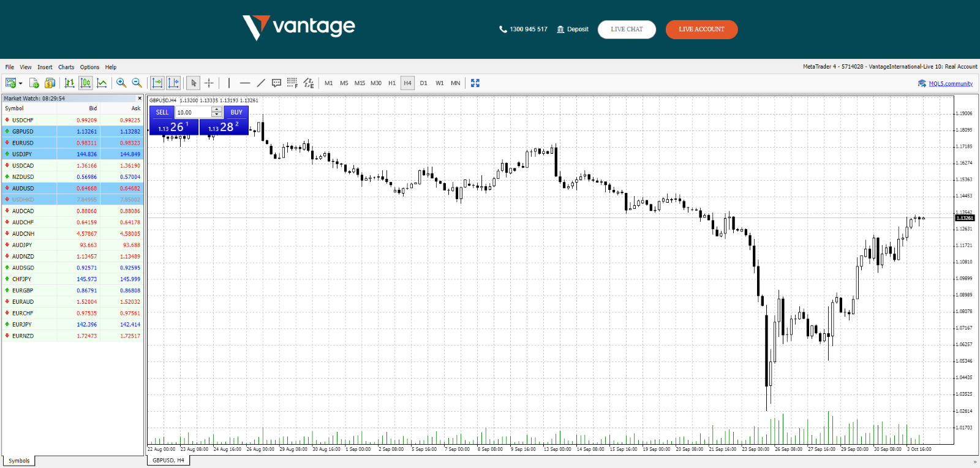Select the D1 timeframe

pos(423,83)
